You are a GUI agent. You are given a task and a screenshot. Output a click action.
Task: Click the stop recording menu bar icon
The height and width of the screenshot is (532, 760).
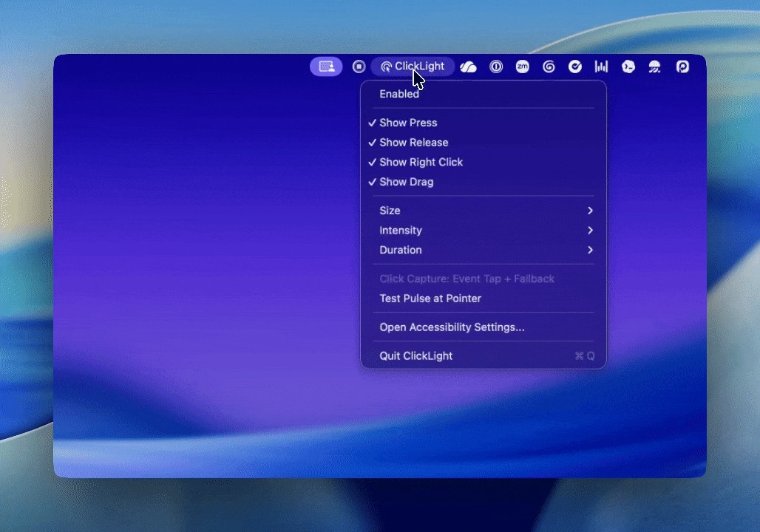coord(359,66)
